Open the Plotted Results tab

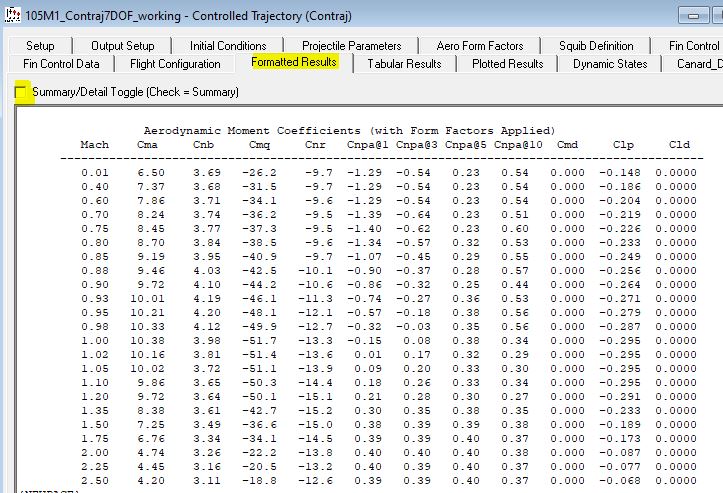508,64
